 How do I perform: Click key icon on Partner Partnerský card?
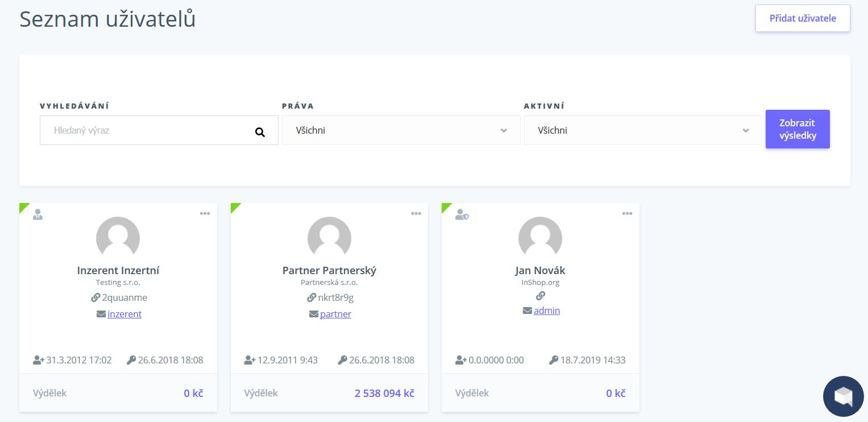[x=342, y=360]
